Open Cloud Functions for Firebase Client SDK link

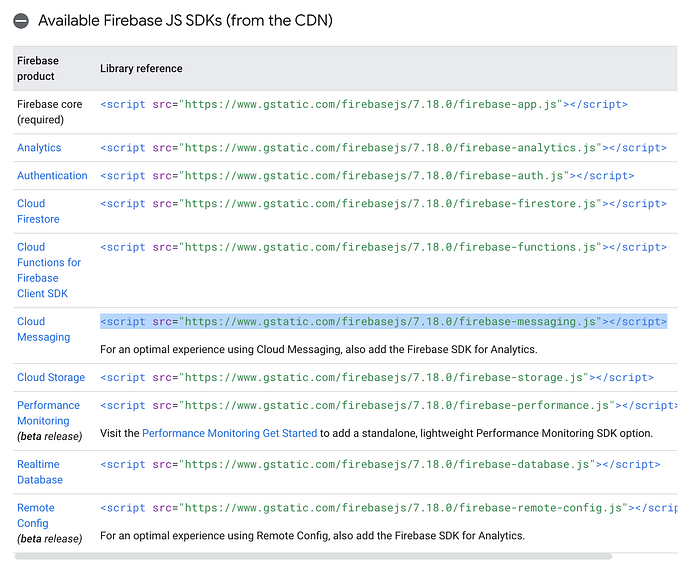49,270
